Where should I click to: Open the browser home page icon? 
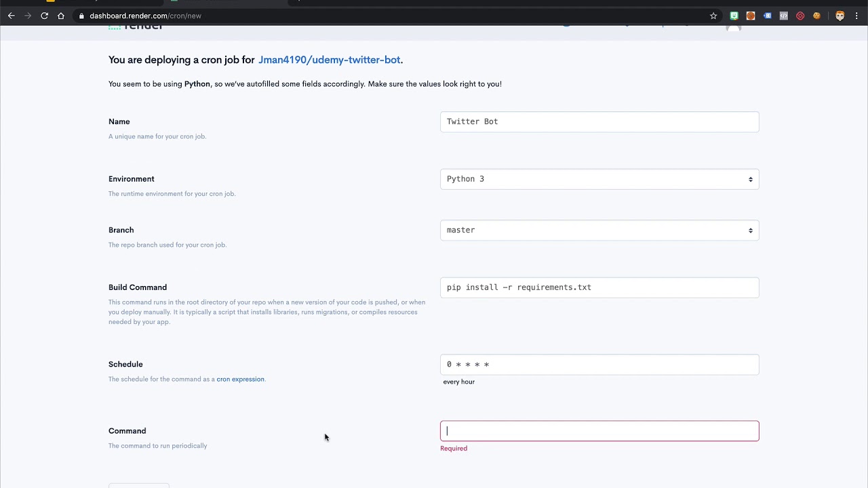61,16
